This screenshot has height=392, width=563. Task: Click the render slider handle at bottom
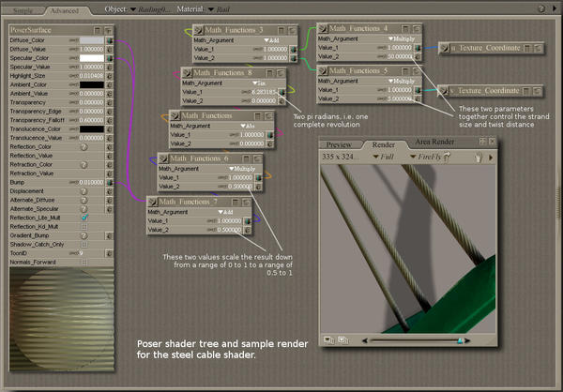tap(460, 340)
